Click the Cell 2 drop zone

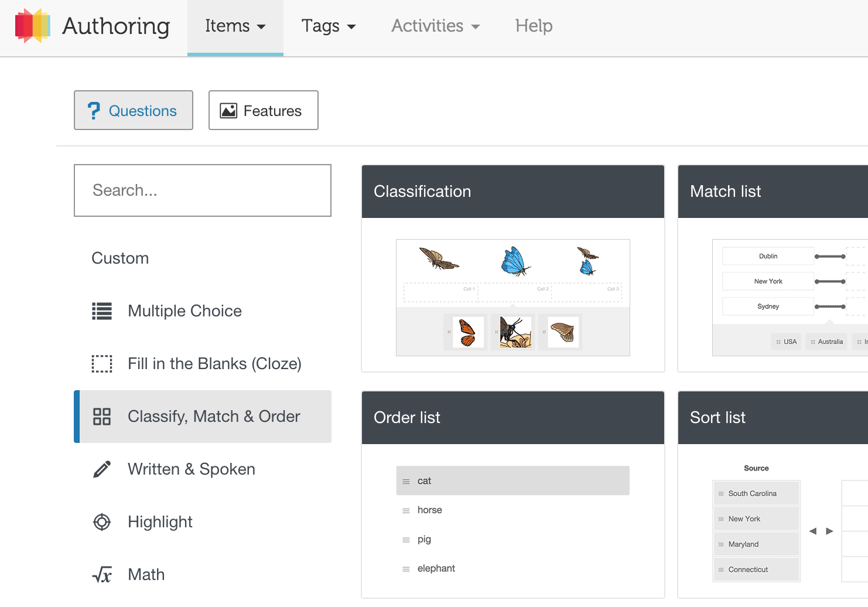coord(515,293)
